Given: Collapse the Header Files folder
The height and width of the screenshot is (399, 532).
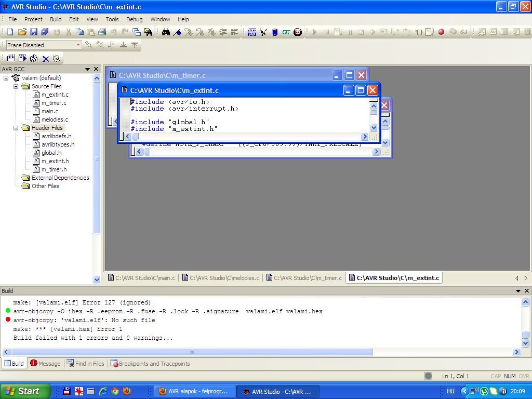Looking at the screenshot, I should 16,128.
